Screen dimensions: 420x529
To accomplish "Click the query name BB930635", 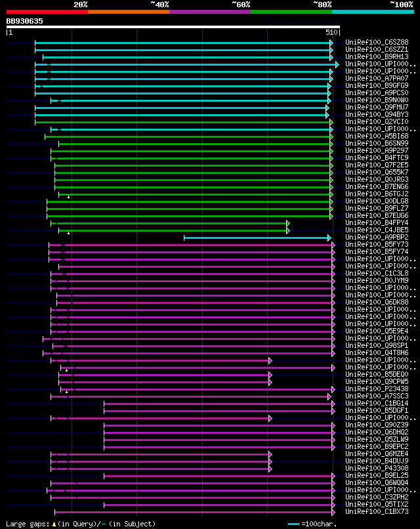I will point(25,21).
